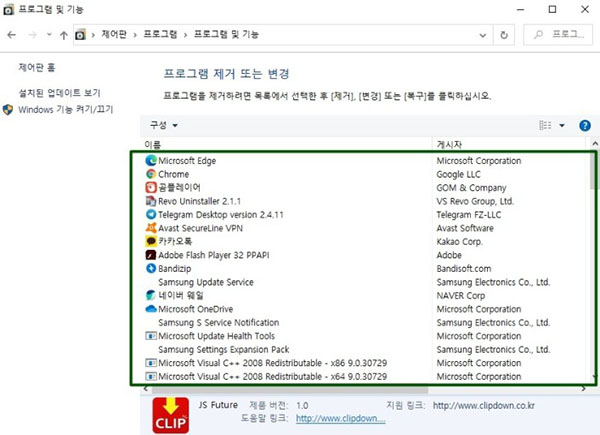This screenshot has height=435, width=600.
Task: Open the 구성 dropdown menu
Action: [163, 125]
